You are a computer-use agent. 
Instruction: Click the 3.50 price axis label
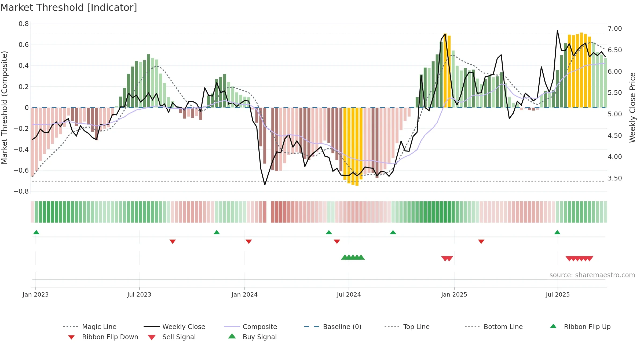click(x=615, y=178)
